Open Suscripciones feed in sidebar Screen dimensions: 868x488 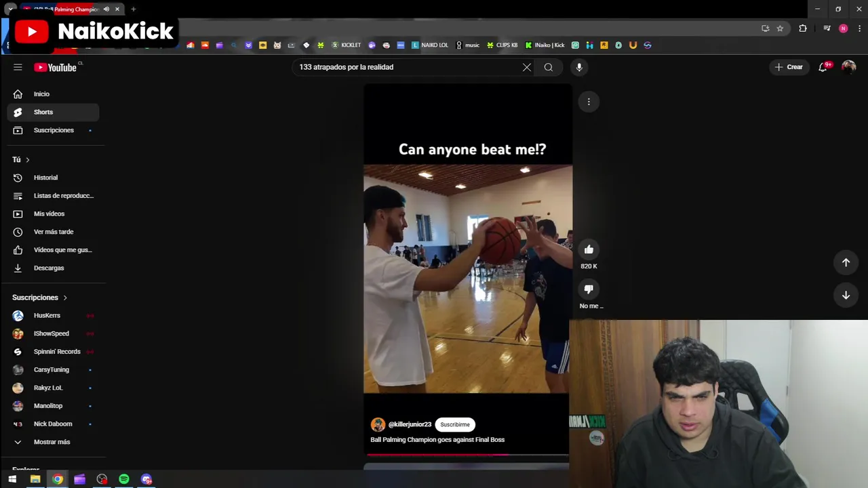pyautogui.click(x=53, y=130)
